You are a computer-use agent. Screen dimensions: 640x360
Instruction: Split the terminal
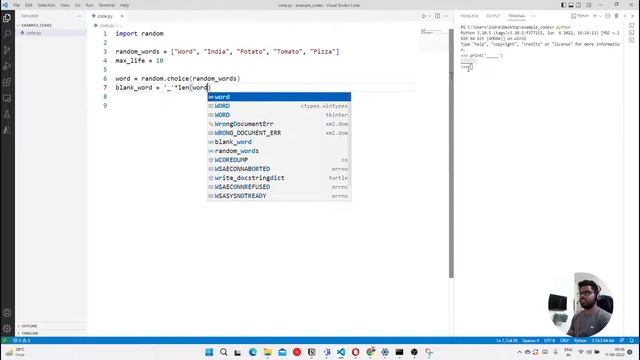pyautogui.click(x=608, y=16)
